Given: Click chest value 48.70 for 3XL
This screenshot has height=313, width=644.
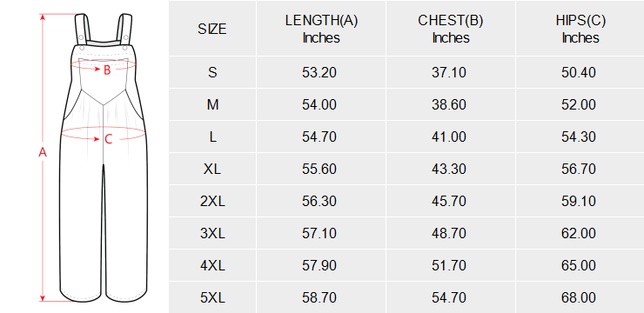Looking at the screenshot, I should point(449,233).
